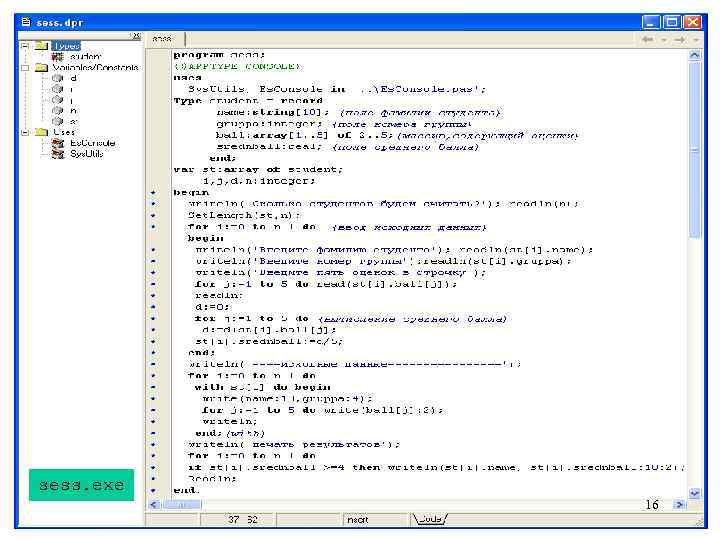Click the SetLength(st,n); code line

coord(244,215)
